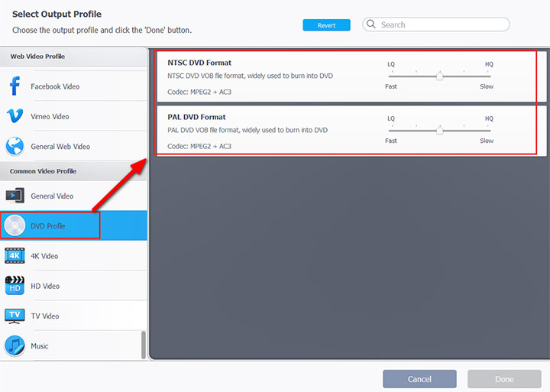This screenshot has width=550, height=392.
Task: Click HQ label on PAL slider
Action: [x=489, y=118]
